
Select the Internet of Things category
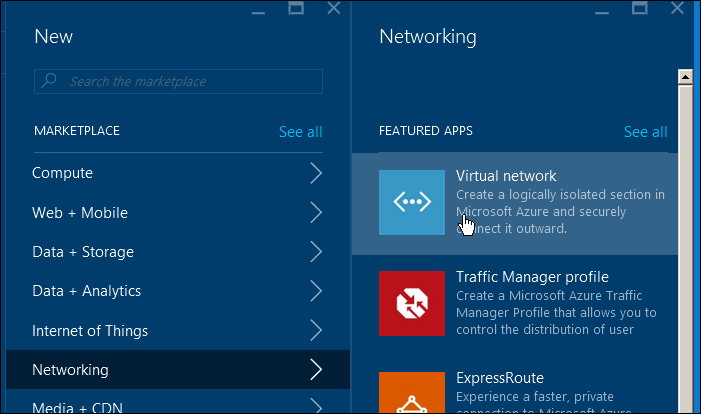[178, 330]
